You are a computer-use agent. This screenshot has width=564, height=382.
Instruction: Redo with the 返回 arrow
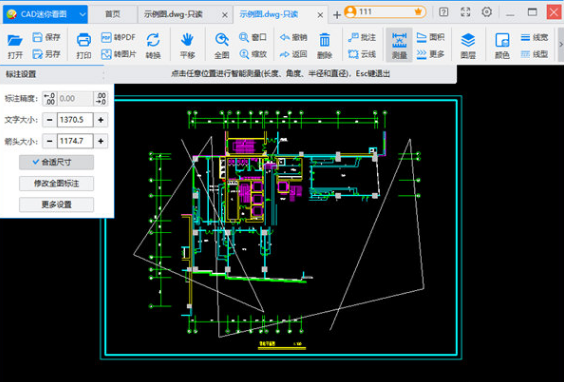(293, 54)
